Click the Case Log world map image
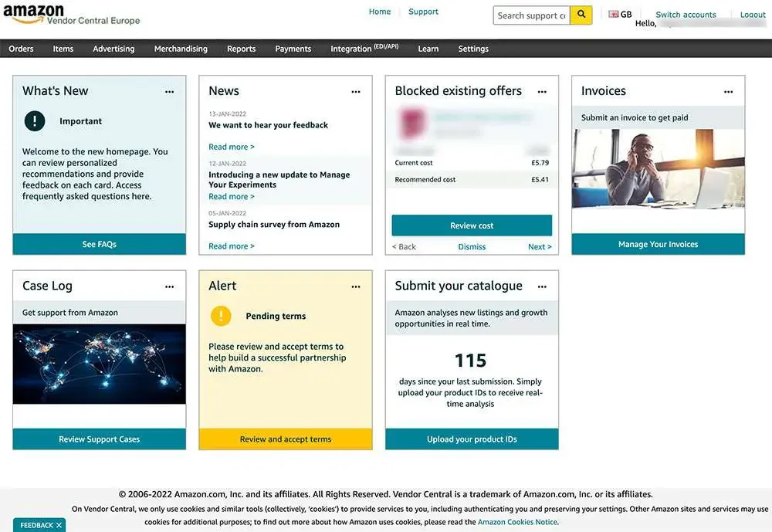 pyautogui.click(x=100, y=364)
